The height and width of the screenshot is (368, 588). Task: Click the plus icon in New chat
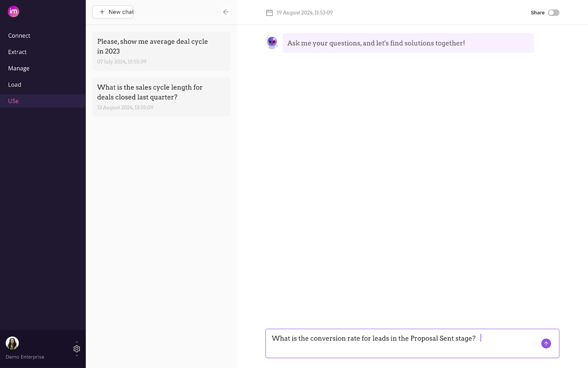click(x=102, y=12)
